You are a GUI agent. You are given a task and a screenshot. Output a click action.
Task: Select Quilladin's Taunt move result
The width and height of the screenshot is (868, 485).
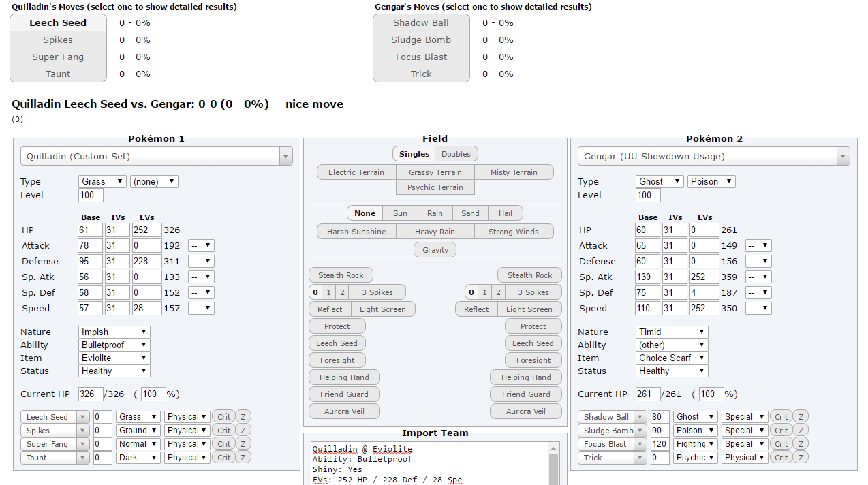click(58, 74)
